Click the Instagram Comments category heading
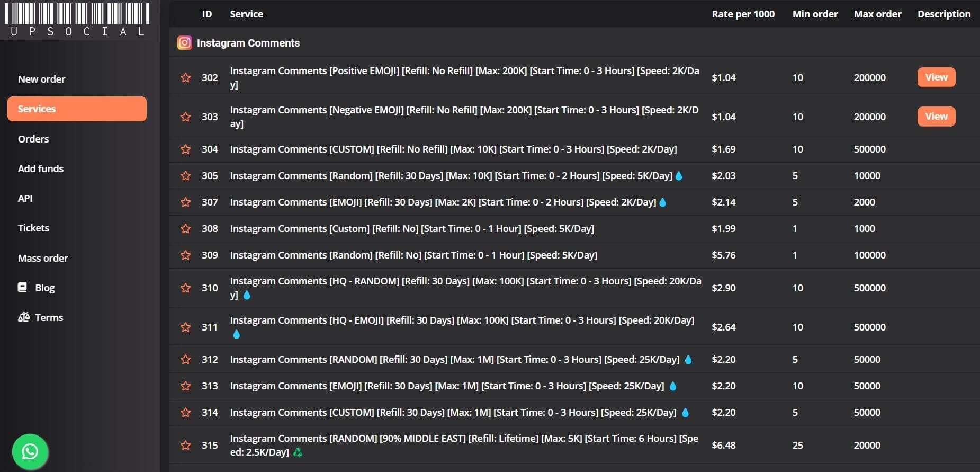The image size is (980, 472). tap(248, 43)
